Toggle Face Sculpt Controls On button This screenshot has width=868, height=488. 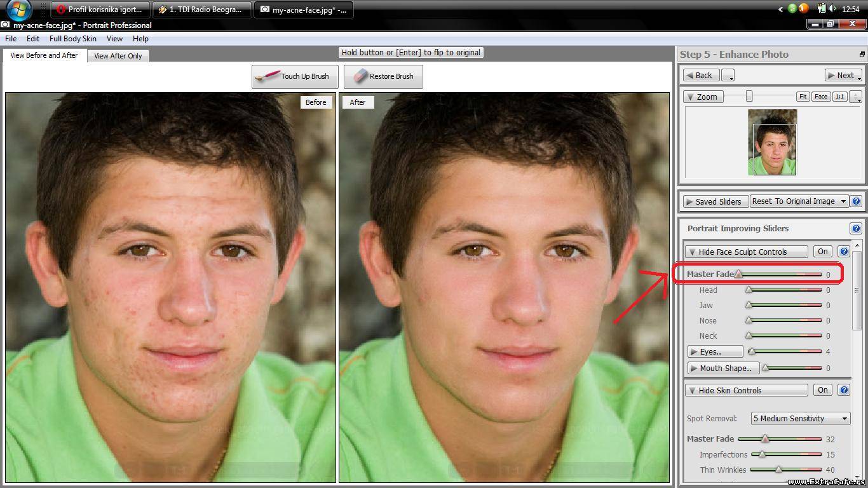[823, 252]
